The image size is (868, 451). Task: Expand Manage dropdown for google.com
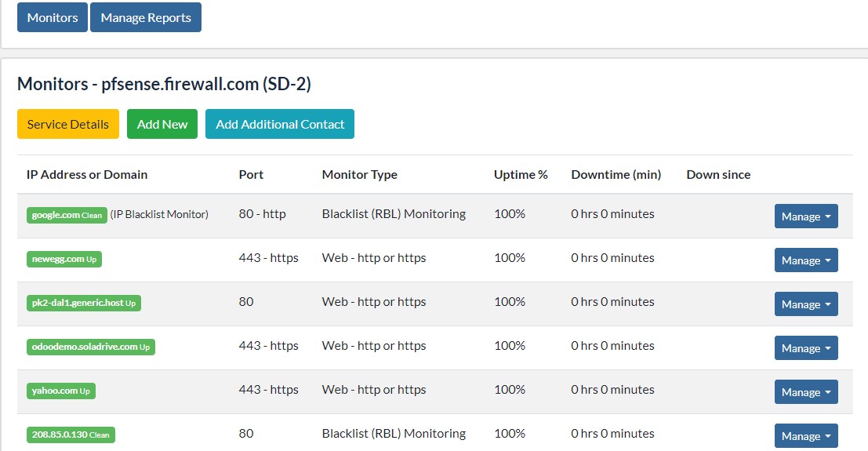806,216
